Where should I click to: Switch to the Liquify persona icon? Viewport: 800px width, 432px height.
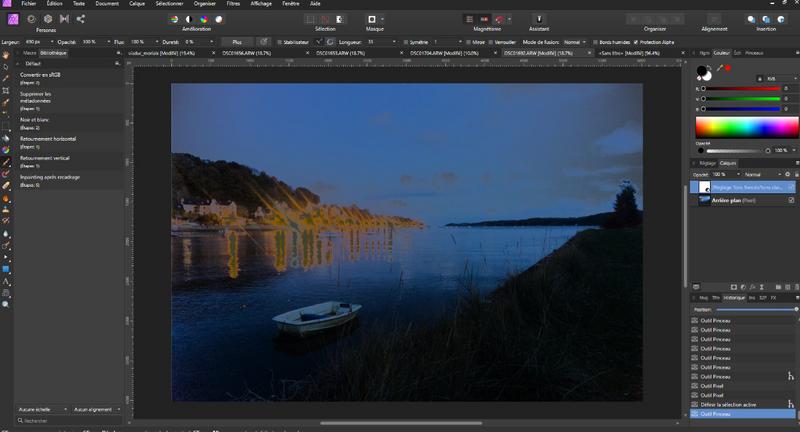(x=31, y=19)
